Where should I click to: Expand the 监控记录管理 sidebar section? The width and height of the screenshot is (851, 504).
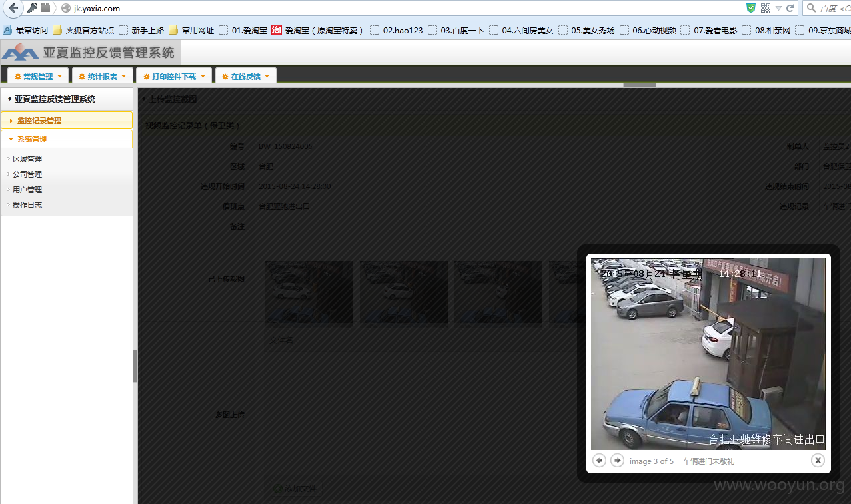[x=67, y=121]
